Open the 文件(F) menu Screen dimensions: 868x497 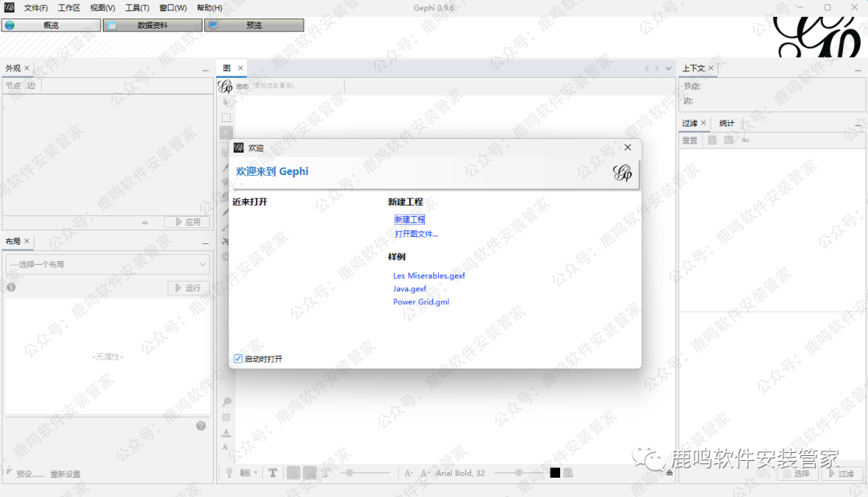[35, 8]
